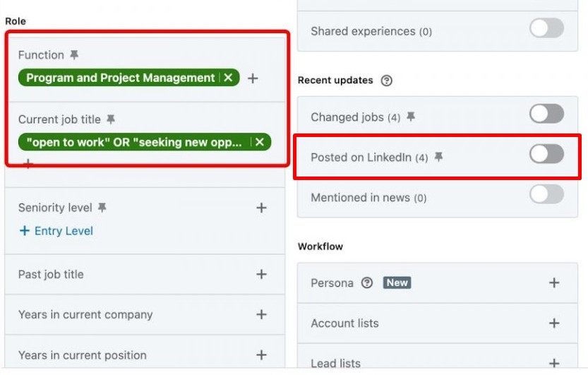The width and height of the screenshot is (588, 375).
Task: Click the Account lists label
Action: pyautogui.click(x=344, y=323)
